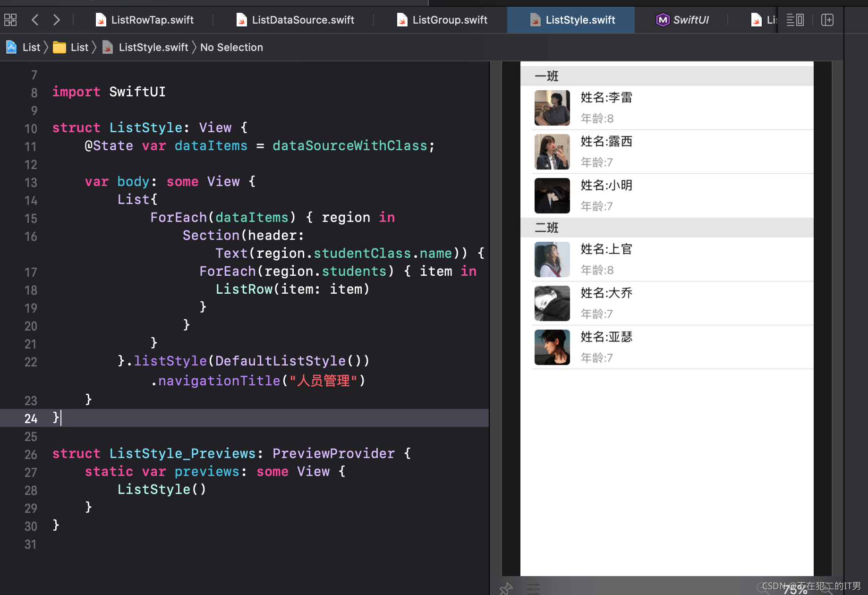868x595 pixels.
Task: Select preview row 姓名:小明
Action: tap(667, 195)
